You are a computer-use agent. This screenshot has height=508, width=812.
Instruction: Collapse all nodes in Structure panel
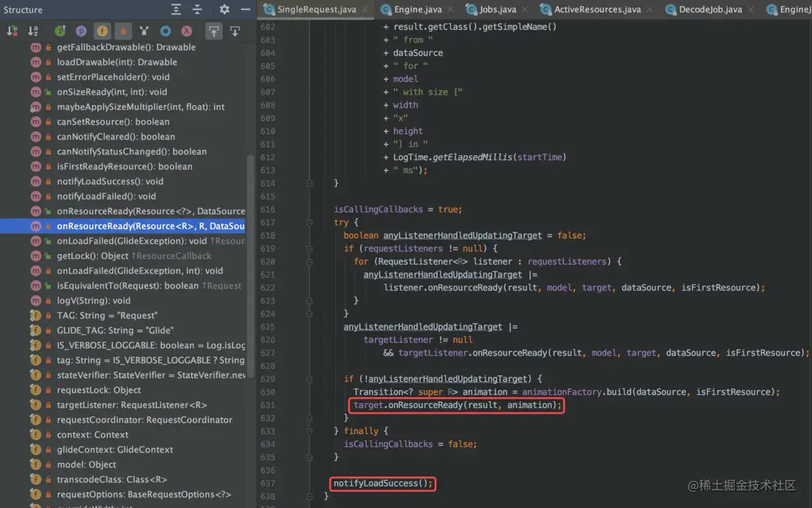pos(197,9)
